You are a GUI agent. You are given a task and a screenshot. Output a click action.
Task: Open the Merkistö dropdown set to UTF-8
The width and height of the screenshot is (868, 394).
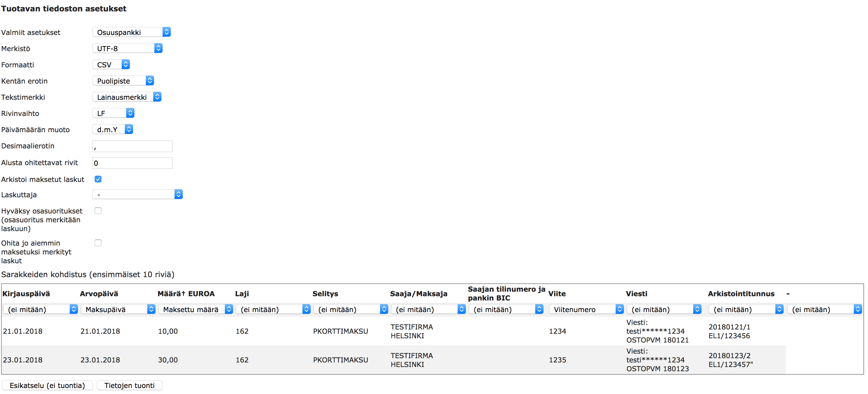(127, 48)
